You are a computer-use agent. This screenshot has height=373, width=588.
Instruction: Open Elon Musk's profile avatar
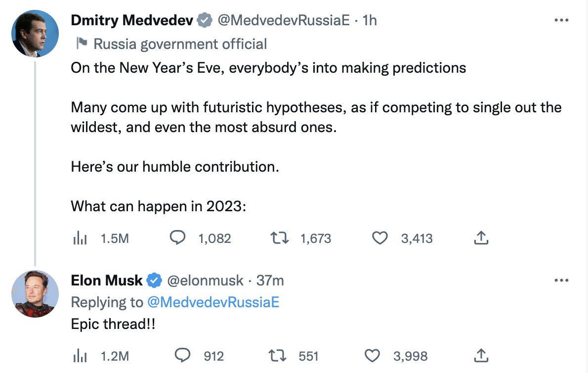(x=35, y=294)
